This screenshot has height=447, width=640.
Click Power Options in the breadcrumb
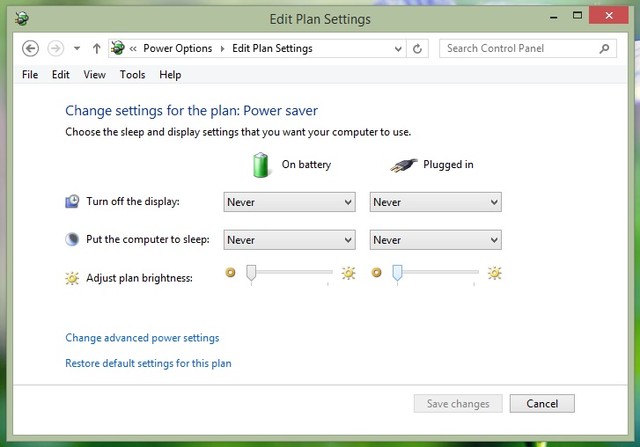tap(178, 49)
